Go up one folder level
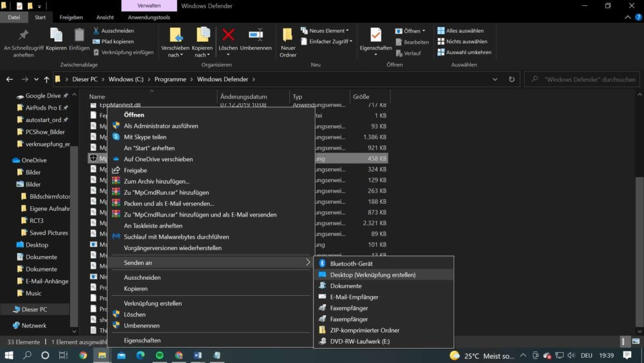 [x=46, y=79]
